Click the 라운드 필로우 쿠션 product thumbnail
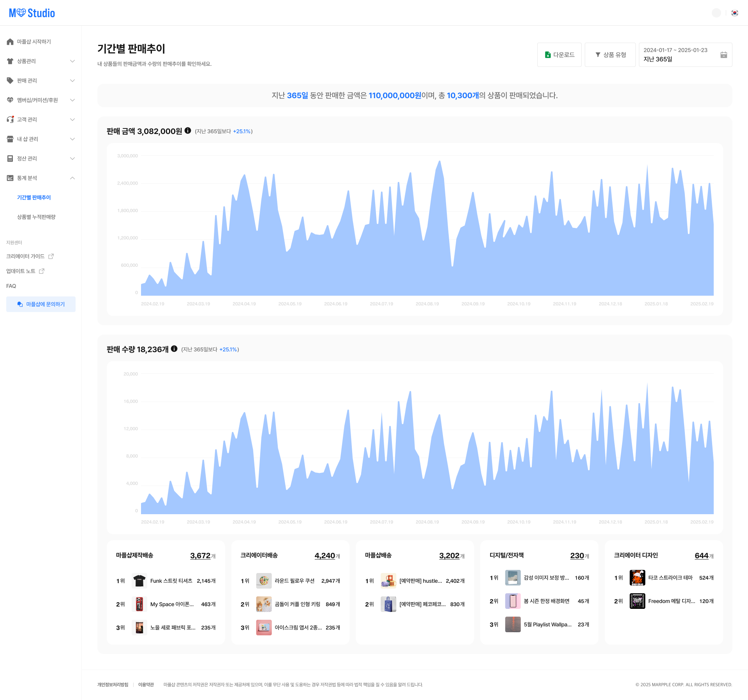Screen dimensions: 748x700 click(264, 581)
